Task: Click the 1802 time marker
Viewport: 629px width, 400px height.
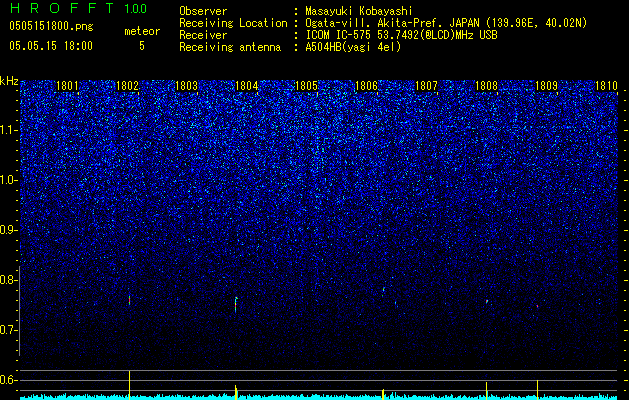Action: click(x=127, y=86)
